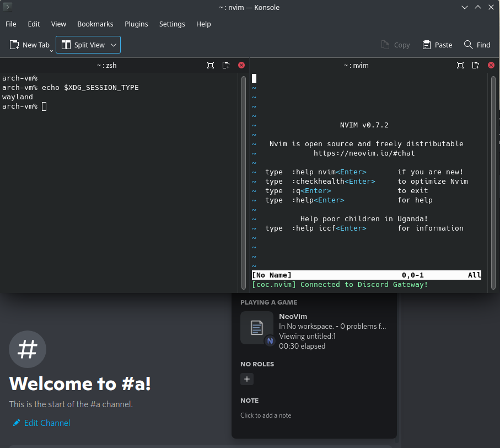The width and height of the screenshot is (500, 448).
Task: Open the Settings menu
Action: [x=172, y=24]
